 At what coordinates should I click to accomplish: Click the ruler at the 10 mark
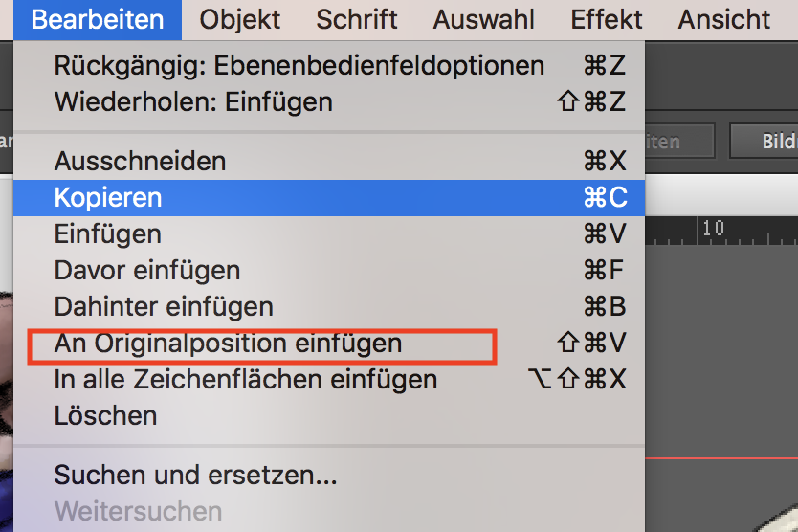pos(713,229)
